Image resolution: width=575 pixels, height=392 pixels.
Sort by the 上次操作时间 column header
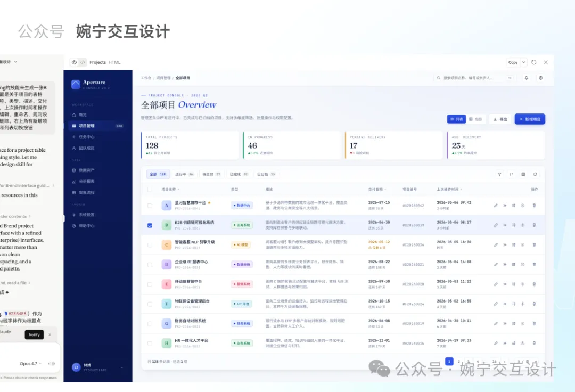pos(449,190)
